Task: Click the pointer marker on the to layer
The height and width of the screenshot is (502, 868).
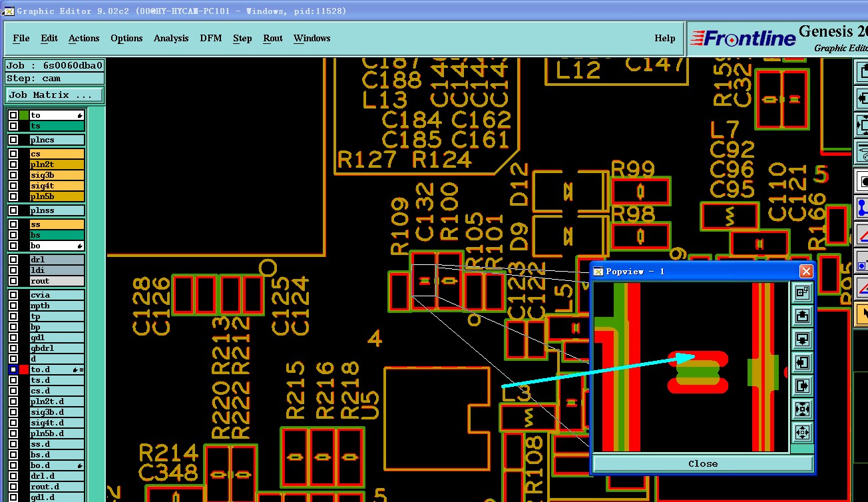Action: click(x=80, y=116)
